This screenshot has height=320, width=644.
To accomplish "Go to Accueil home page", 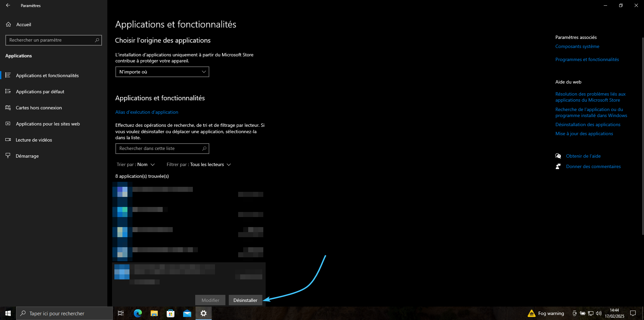I will [x=23, y=24].
